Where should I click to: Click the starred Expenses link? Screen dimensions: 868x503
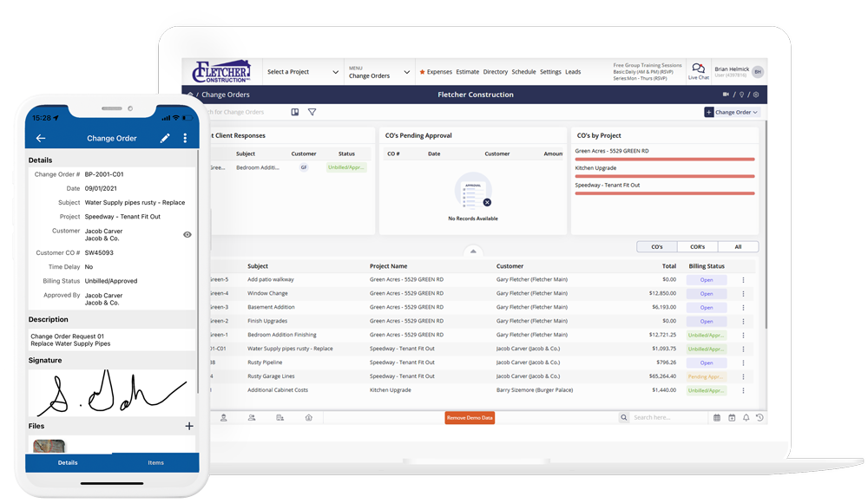436,72
